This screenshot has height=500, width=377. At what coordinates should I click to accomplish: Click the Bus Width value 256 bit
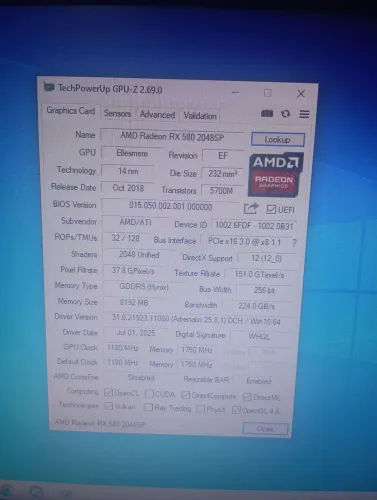point(264,290)
